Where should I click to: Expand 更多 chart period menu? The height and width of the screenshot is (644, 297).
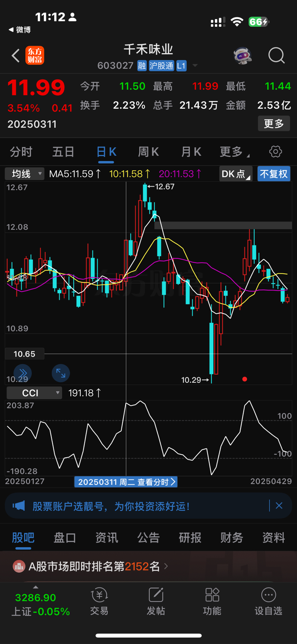pos(234,152)
